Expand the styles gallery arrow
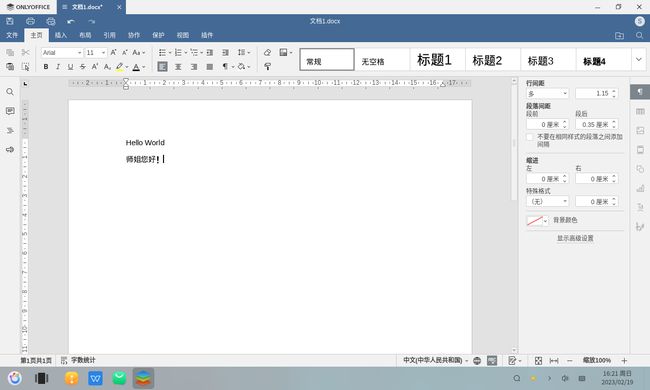 point(638,60)
